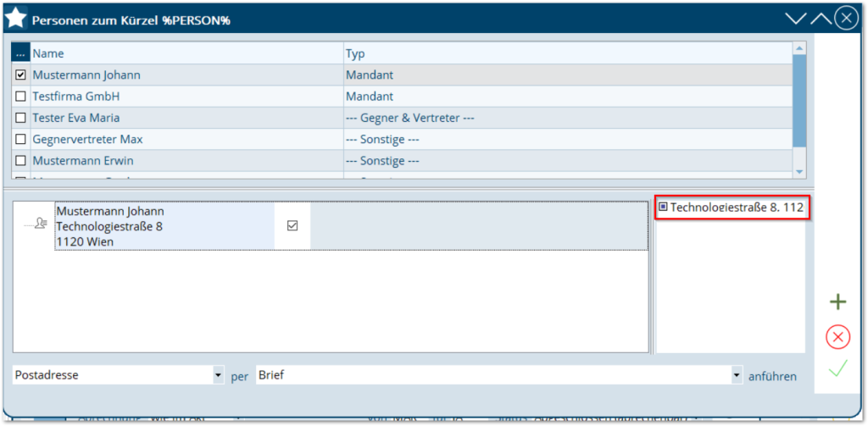Enable the Tester Eva Maria checkbox
Screen dimensions: 868x426
coord(21,118)
